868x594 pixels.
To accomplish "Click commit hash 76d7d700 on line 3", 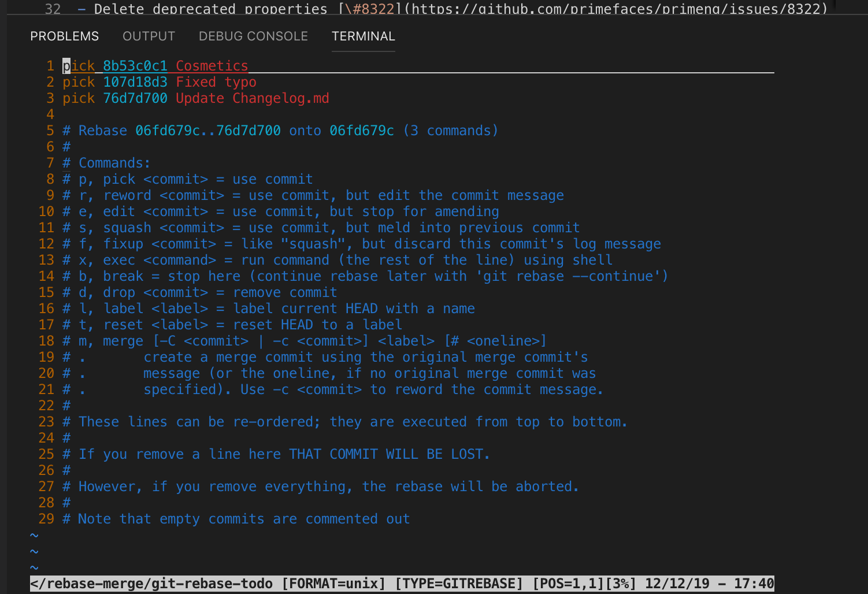I will [135, 98].
